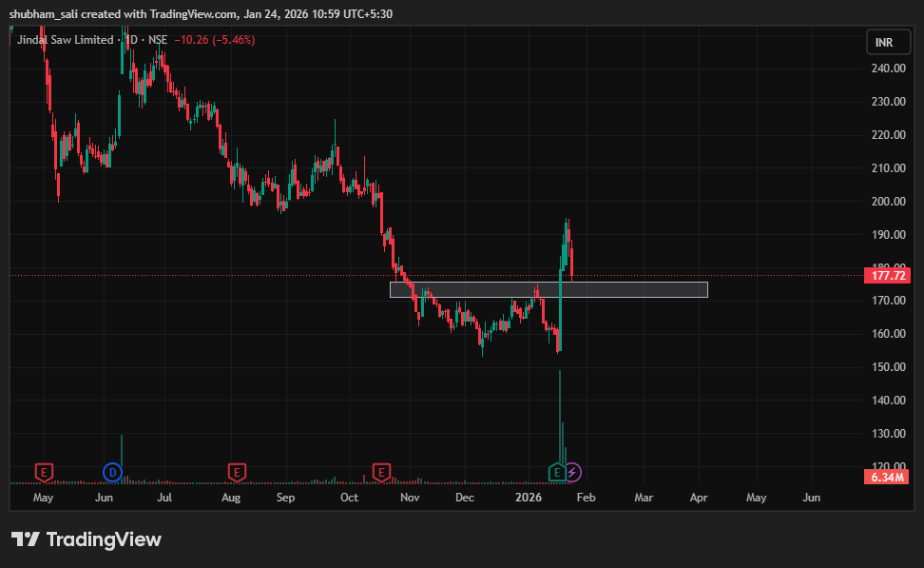Click the INR currency button
924x568 pixels.
tap(888, 43)
